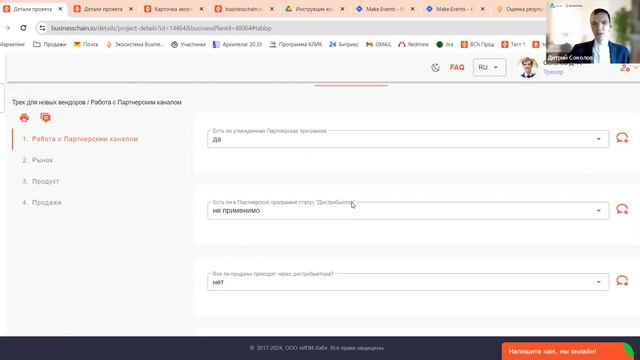The image size is (640, 360).
Task: Open the Программа КЛИК bookmark
Action: pyautogui.click(x=296, y=44)
